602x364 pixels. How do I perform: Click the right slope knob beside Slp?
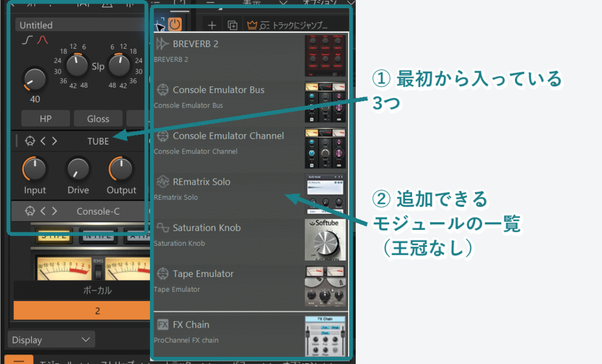[x=119, y=65]
